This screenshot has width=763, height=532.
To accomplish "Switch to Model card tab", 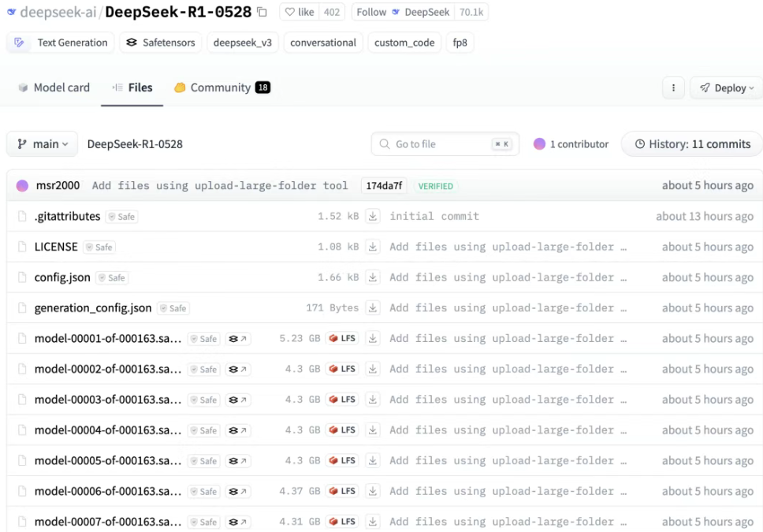I will pos(54,87).
